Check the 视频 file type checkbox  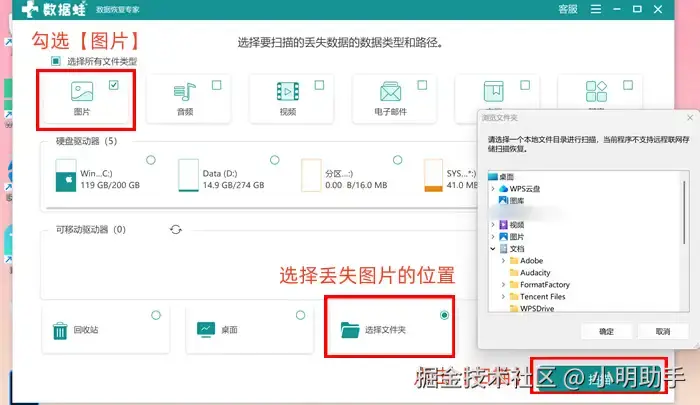point(319,85)
